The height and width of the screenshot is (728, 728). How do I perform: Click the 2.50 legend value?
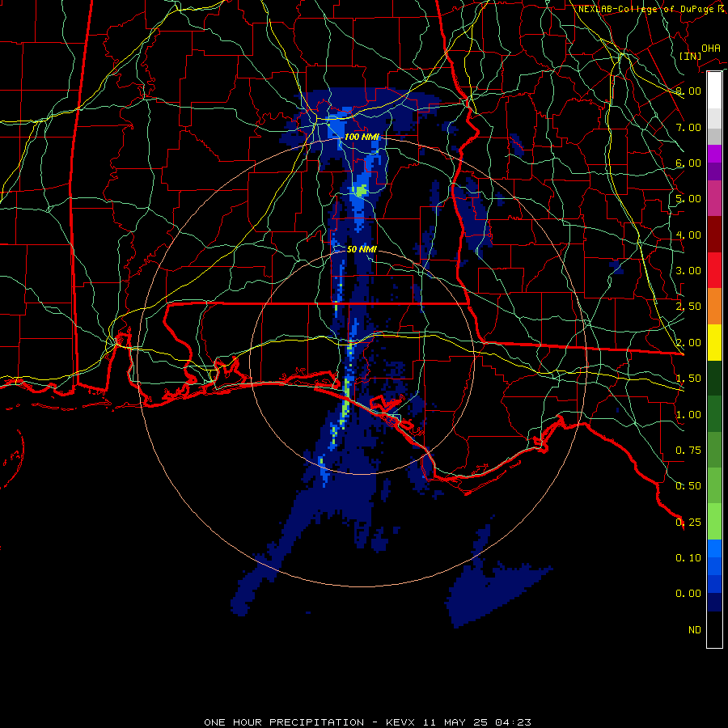point(688,307)
